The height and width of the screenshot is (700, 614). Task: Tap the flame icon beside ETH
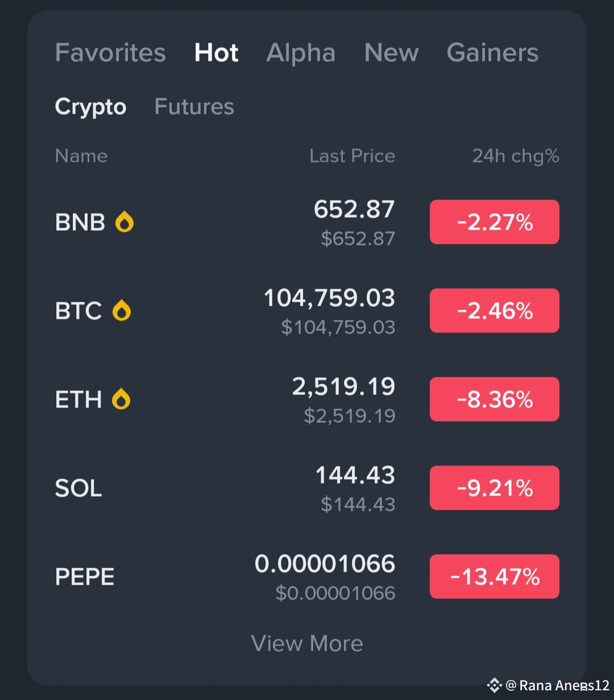coord(121,399)
